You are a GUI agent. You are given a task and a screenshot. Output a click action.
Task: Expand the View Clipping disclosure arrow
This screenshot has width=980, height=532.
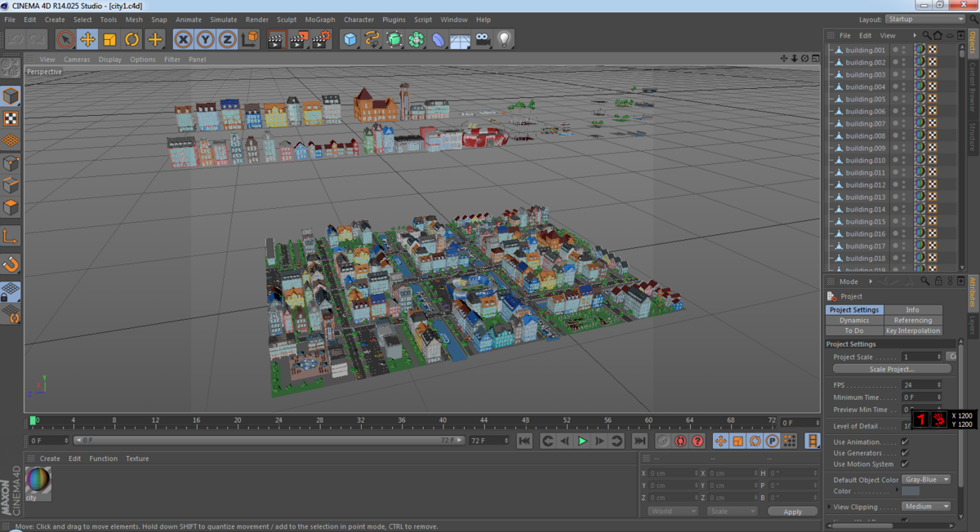[x=830, y=507]
